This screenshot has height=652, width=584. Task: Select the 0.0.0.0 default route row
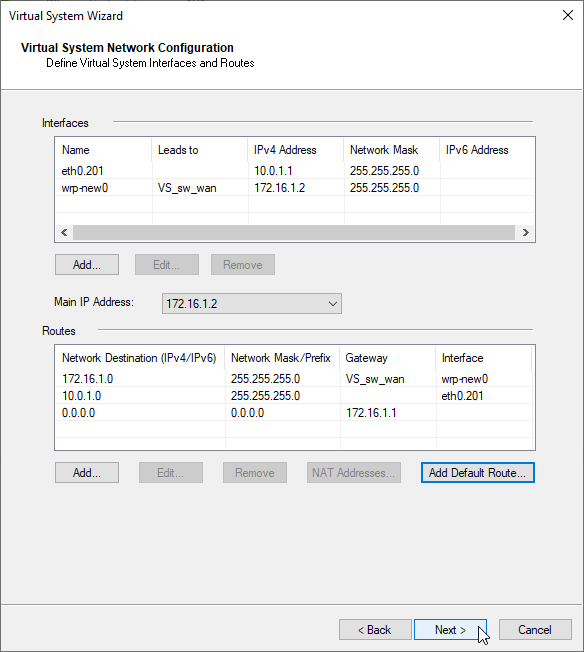(x=294, y=412)
